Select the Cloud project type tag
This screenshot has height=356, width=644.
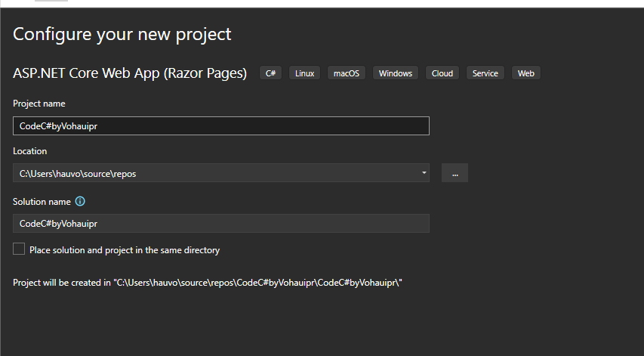tap(442, 73)
